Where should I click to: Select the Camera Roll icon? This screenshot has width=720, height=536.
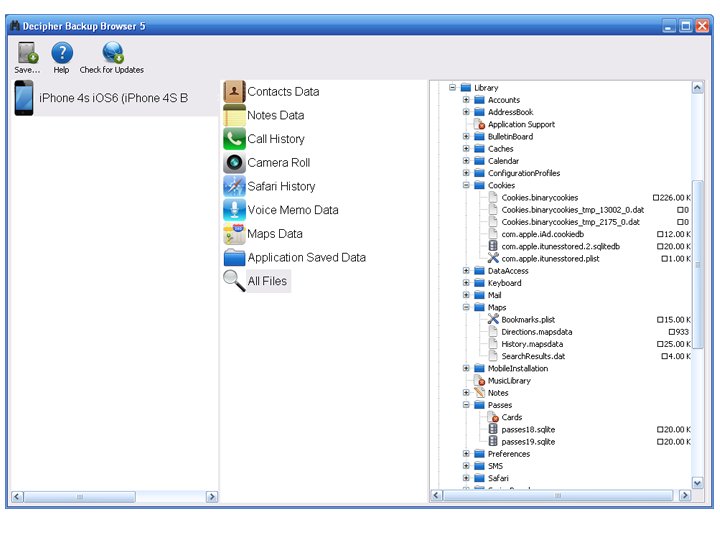click(234, 163)
